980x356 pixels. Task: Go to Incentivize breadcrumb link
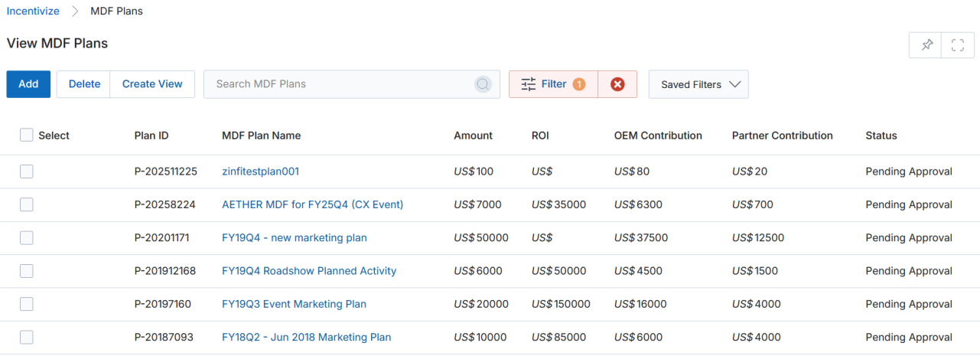33,11
